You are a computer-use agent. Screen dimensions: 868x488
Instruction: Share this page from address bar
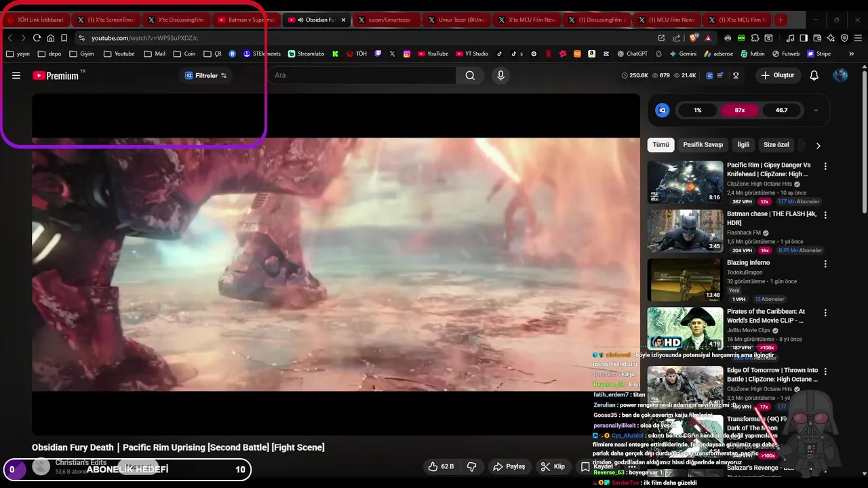click(x=677, y=38)
